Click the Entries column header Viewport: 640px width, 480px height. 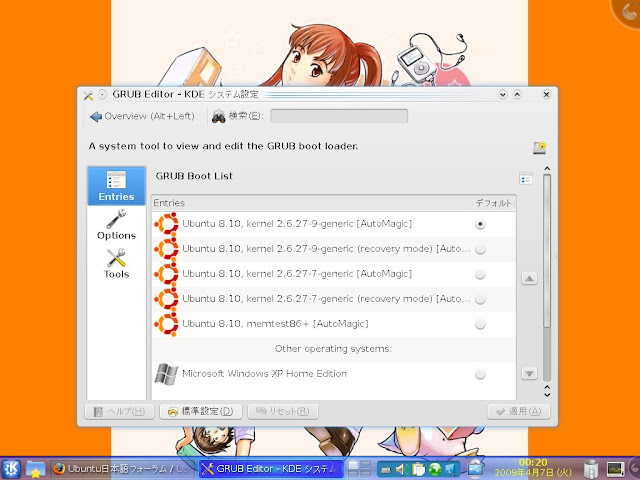[311, 203]
